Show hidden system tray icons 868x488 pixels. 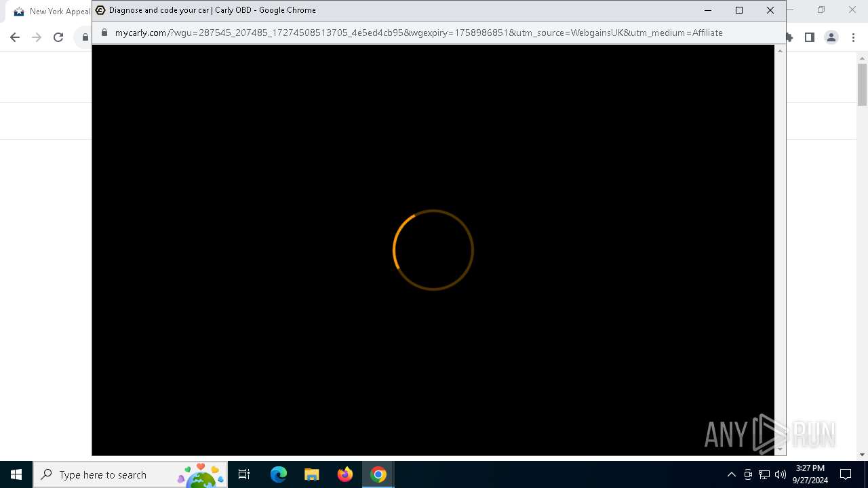tap(731, 474)
